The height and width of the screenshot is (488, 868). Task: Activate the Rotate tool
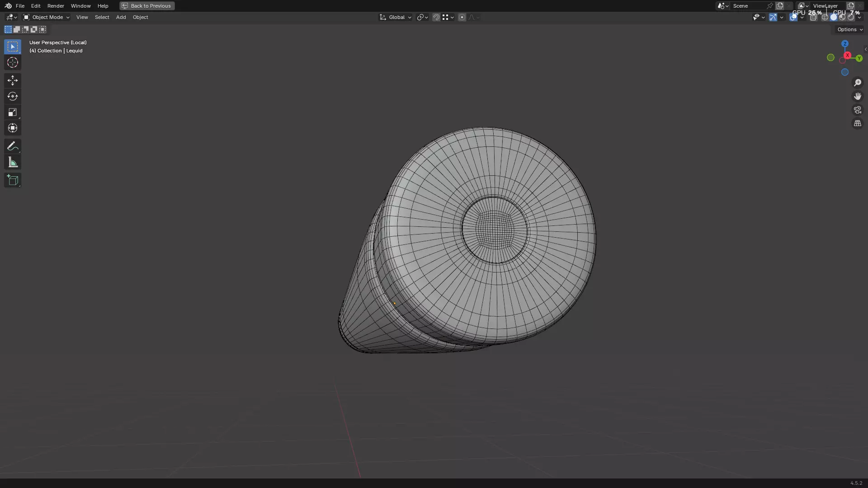click(13, 96)
